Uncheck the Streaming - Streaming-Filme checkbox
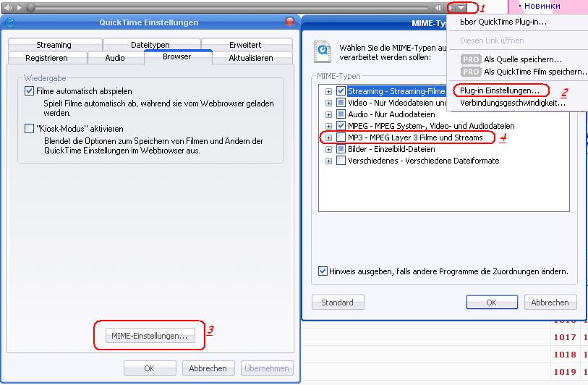588x385 pixels. [x=341, y=90]
